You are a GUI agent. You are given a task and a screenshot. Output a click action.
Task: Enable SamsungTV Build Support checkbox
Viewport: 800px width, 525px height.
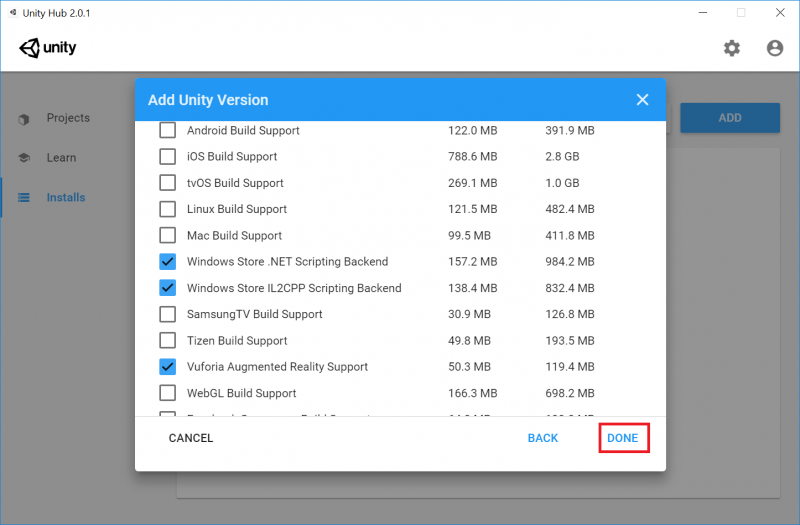click(x=167, y=314)
